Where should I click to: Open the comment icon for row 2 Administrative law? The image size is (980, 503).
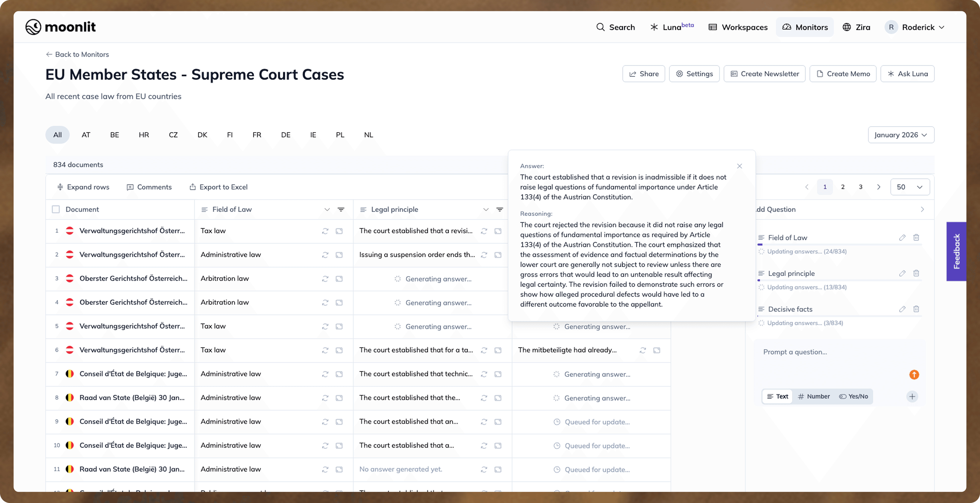tap(339, 255)
